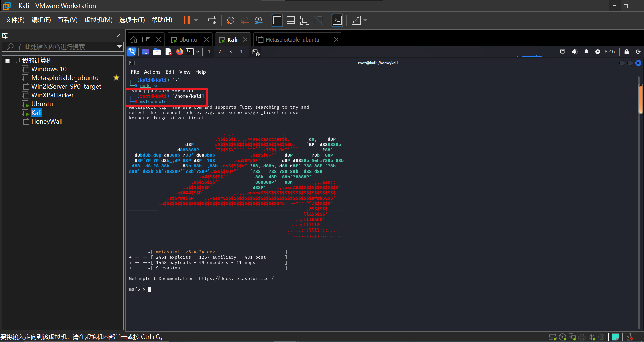Collapse the 我的计算机 tree node
Image resolution: width=644 pixels, height=342 pixels.
(x=7, y=61)
